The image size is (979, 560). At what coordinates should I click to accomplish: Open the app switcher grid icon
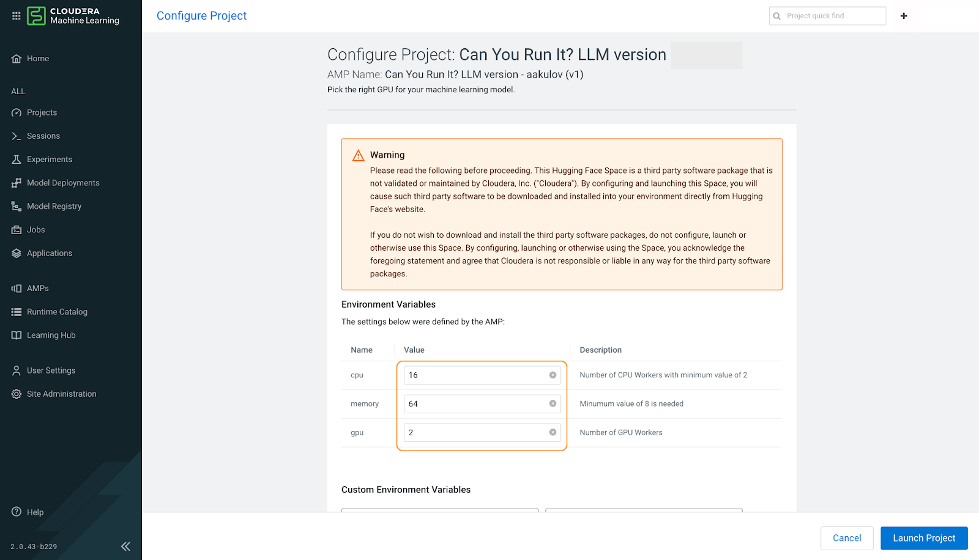[16, 15]
